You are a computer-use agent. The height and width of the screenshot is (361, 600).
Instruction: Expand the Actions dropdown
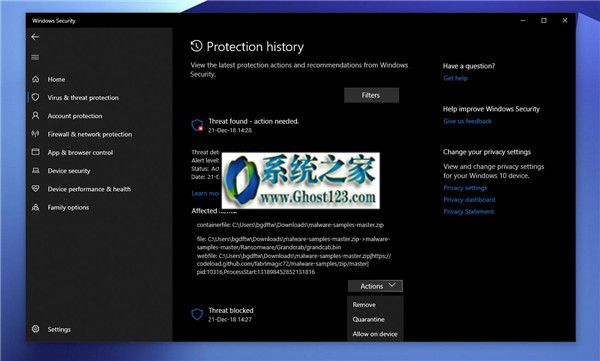(375, 286)
